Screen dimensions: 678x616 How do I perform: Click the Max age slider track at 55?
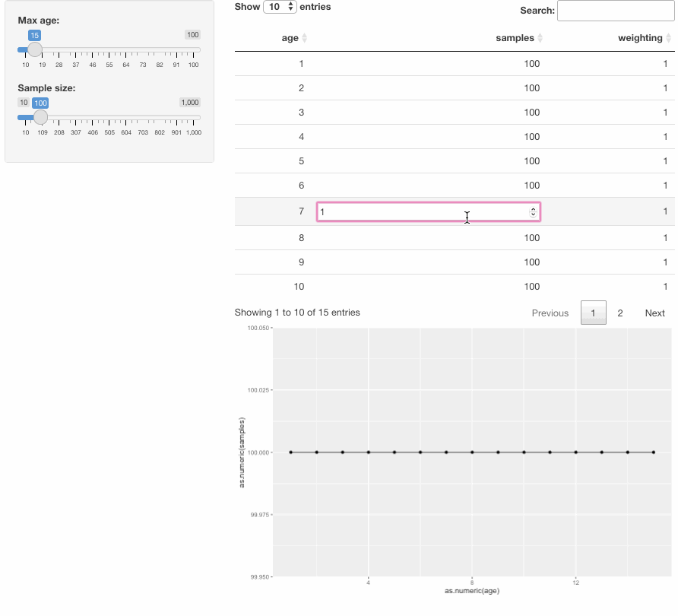[109, 49]
